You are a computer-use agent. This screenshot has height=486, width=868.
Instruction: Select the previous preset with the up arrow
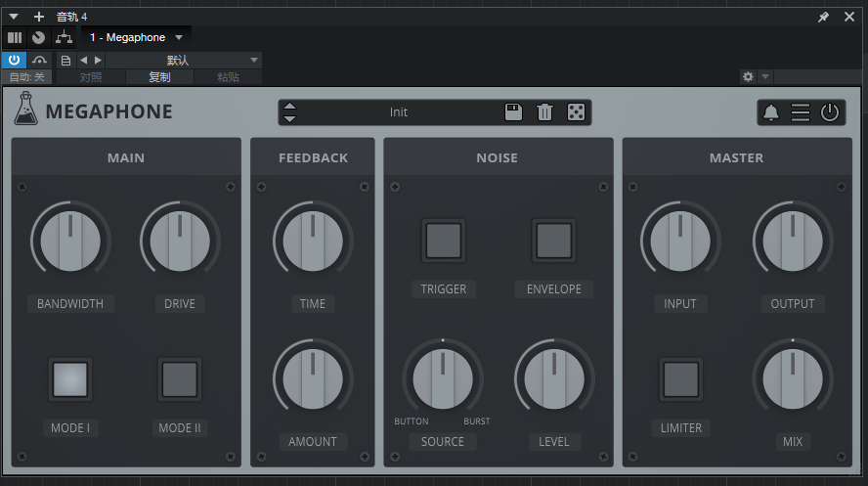(x=290, y=107)
